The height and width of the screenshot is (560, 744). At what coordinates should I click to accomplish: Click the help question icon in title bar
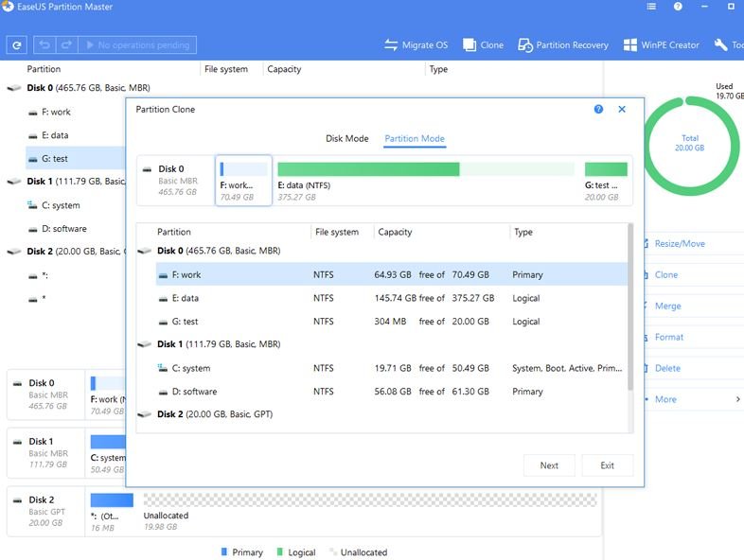pyautogui.click(x=678, y=7)
